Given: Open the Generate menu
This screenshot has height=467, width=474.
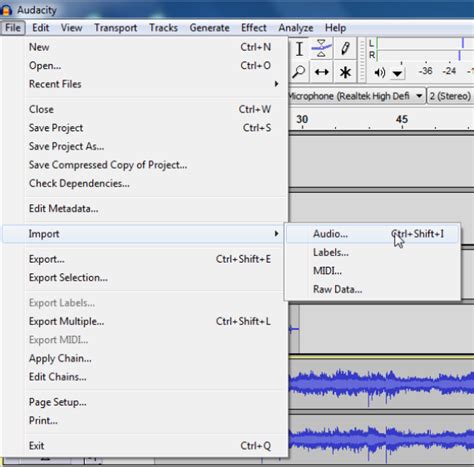Looking at the screenshot, I should click(209, 28).
